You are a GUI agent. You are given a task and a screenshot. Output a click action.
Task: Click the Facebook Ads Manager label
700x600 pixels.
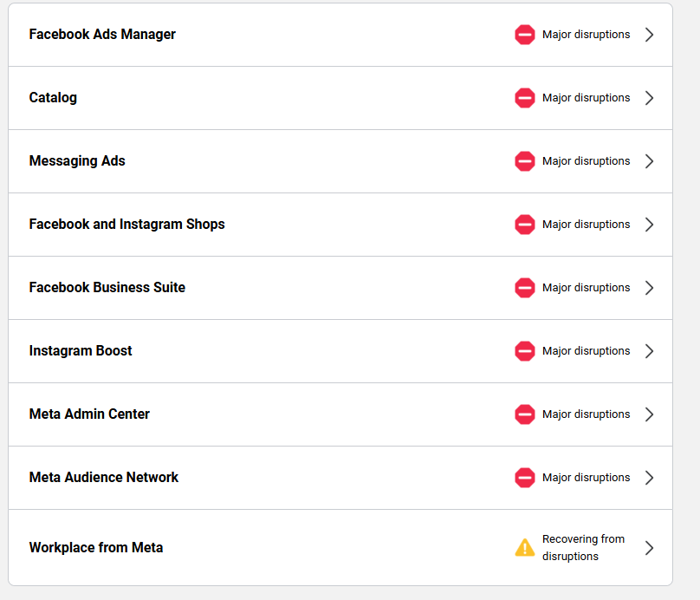pos(102,35)
